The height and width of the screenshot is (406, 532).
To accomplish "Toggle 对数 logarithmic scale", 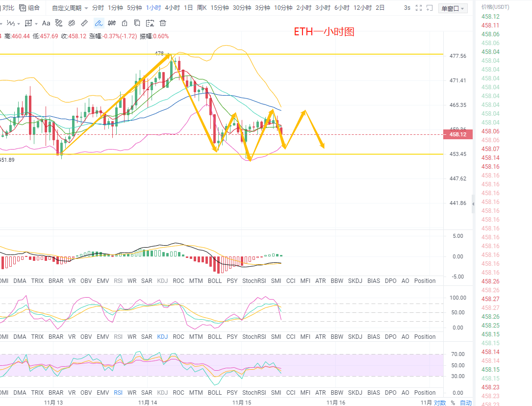I will (440, 403).
